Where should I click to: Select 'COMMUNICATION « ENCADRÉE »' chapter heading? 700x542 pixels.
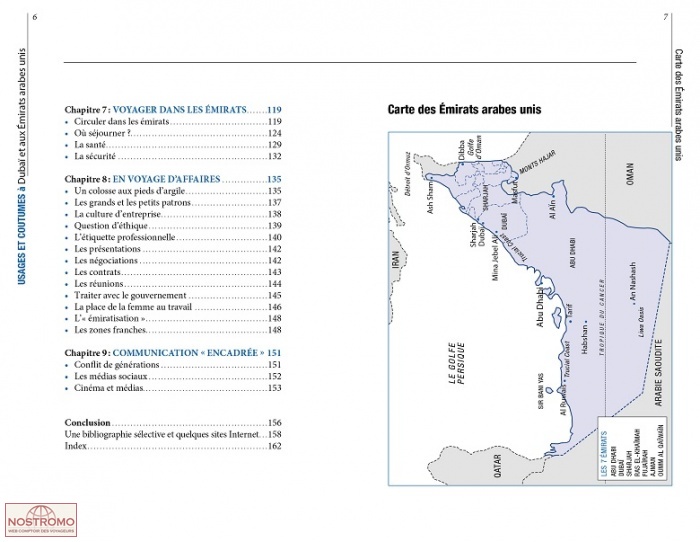click(188, 353)
